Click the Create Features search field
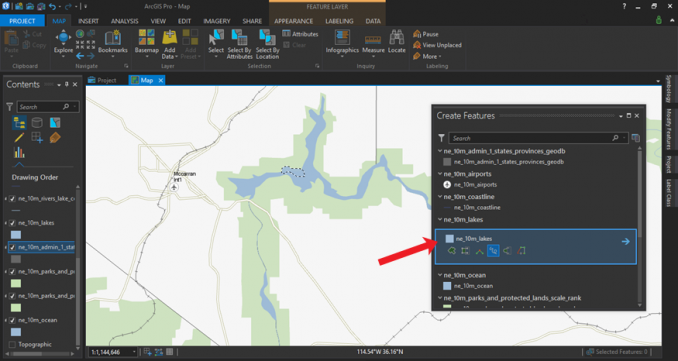Image resolution: width=678 pixels, height=361 pixels. point(538,138)
